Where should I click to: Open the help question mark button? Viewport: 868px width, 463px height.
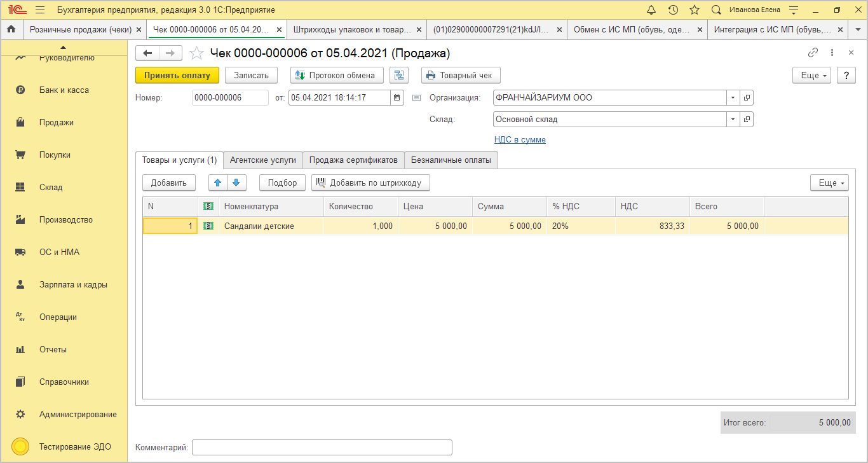(846, 75)
